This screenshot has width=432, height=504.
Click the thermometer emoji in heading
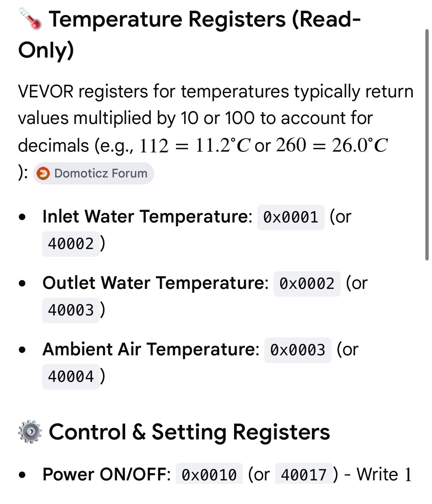tap(30, 19)
